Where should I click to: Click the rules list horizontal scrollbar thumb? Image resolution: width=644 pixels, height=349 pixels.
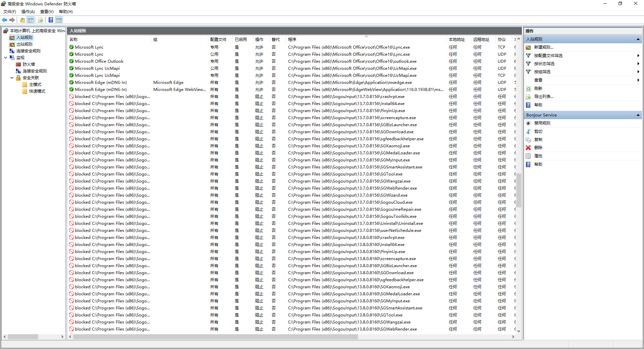215,337
